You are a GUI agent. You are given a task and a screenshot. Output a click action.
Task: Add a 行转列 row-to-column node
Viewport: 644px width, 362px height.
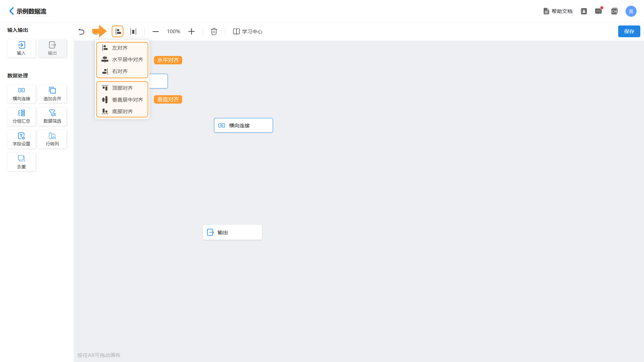(x=52, y=139)
